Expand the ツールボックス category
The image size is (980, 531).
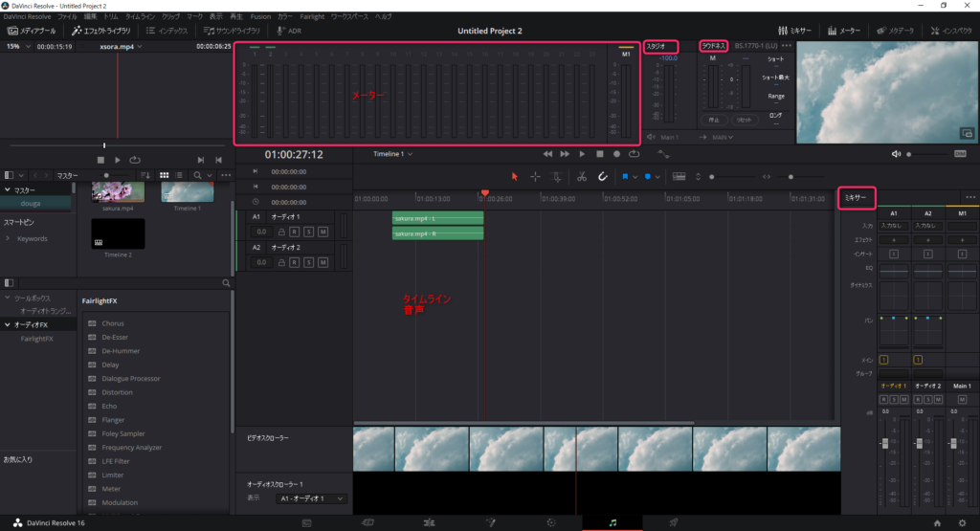[8, 298]
